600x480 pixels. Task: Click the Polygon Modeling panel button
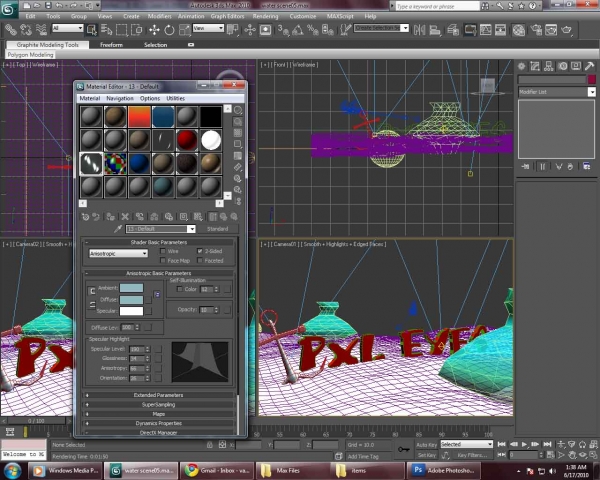30,55
